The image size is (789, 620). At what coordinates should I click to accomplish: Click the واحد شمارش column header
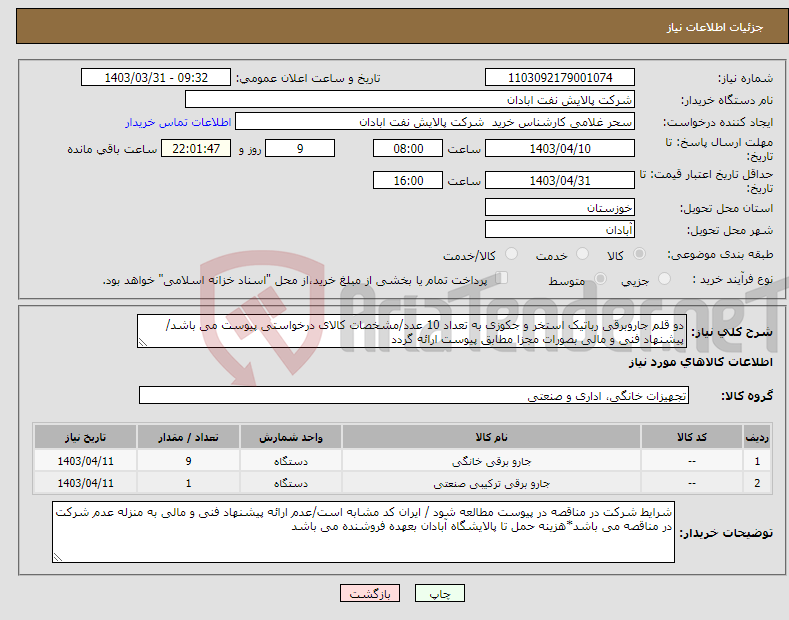point(291,437)
